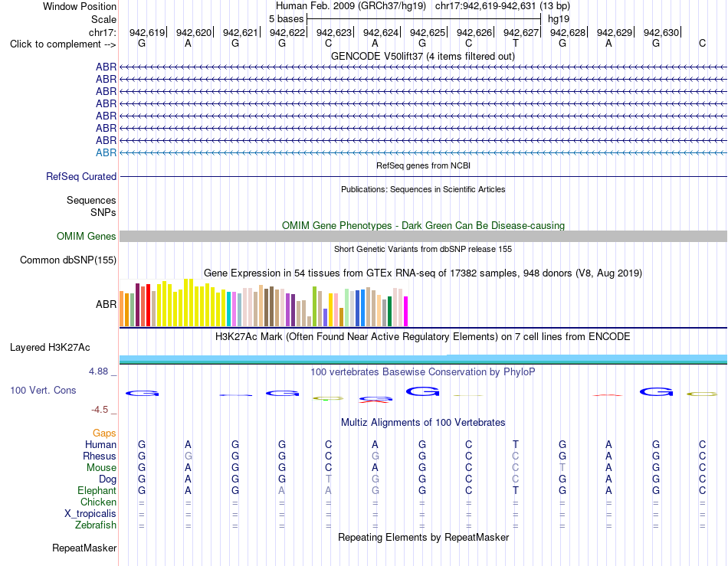Click the dark green GTEx expression bar

point(389,312)
